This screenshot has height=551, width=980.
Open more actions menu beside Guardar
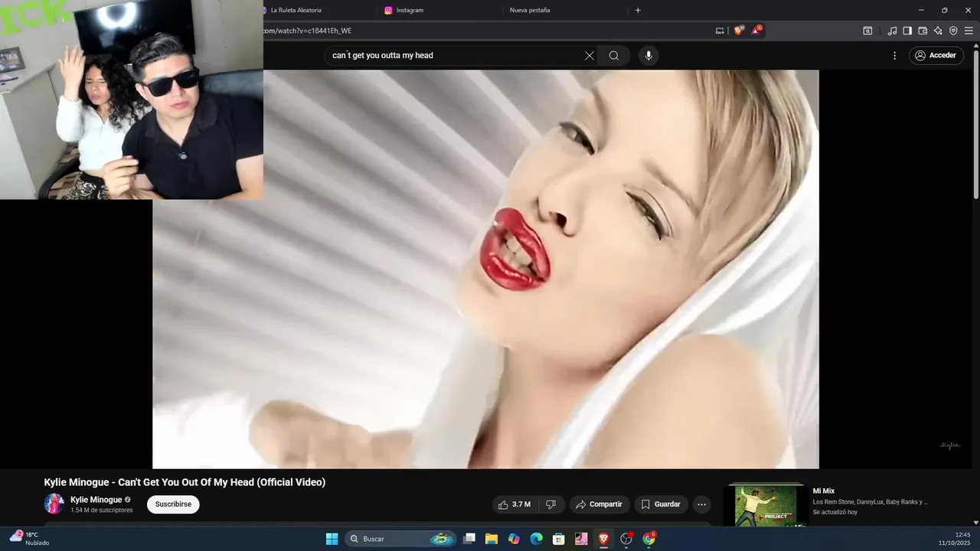pyautogui.click(x=701, y=504)
